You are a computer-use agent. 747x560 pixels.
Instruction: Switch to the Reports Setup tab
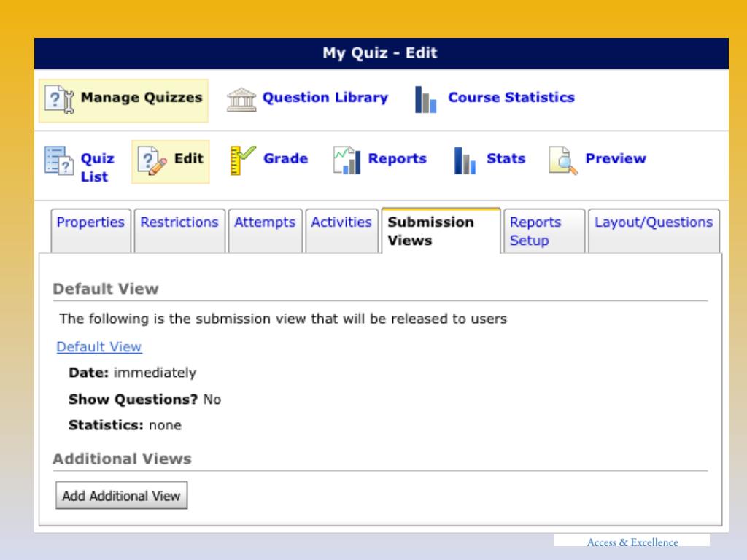tap(544, 230)
